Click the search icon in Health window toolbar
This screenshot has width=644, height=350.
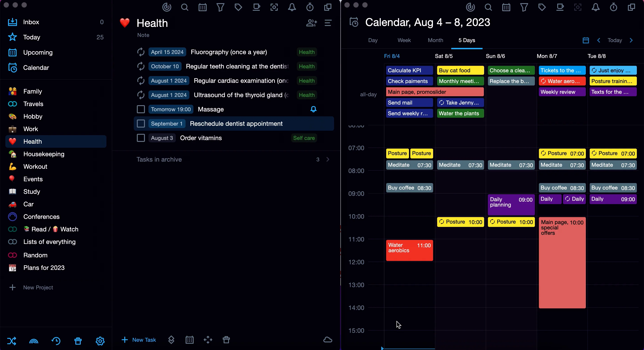coord(184,7)
